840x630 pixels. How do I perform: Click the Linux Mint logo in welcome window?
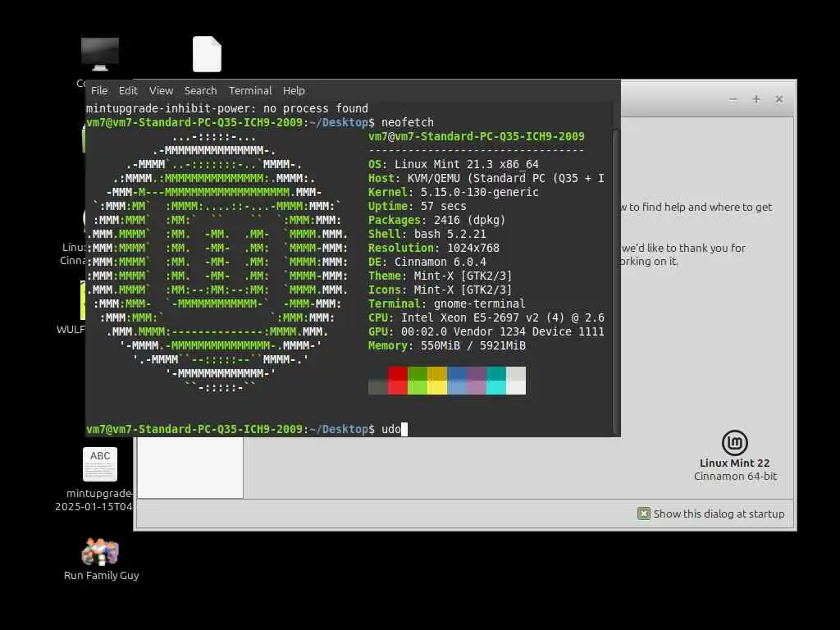(x=734, y=442)
